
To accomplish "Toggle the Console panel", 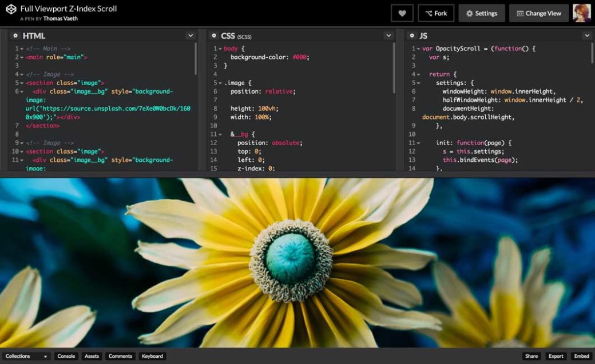I will [66, 356].
